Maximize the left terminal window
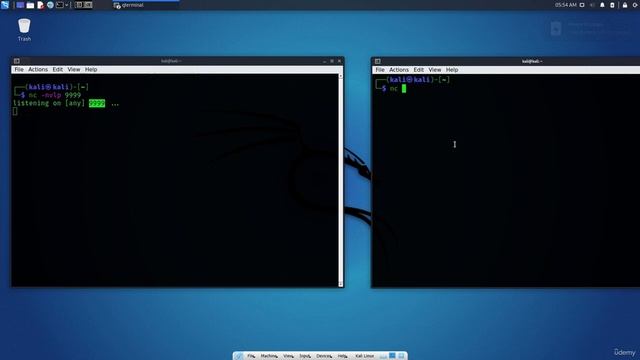 tap(332, 61)
